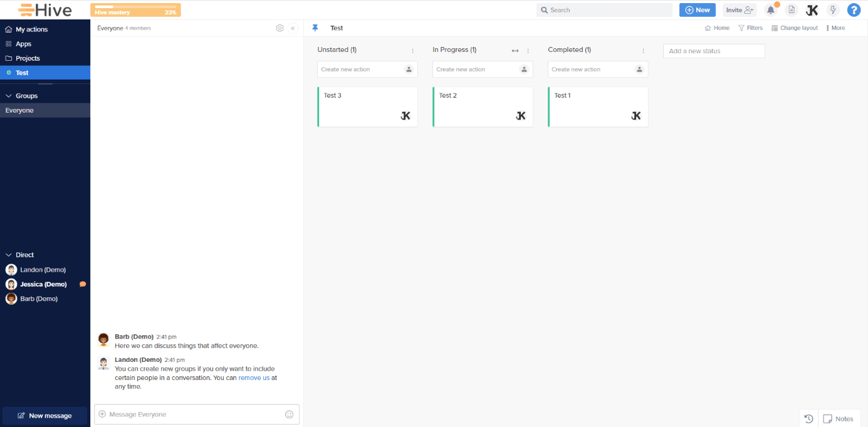Open the More menu above the board

point(835,28)
